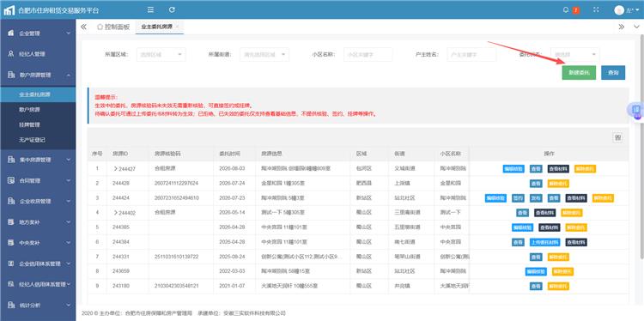Open 散户房源 in the sidebar
644x321 pixels.
[38, 110]
